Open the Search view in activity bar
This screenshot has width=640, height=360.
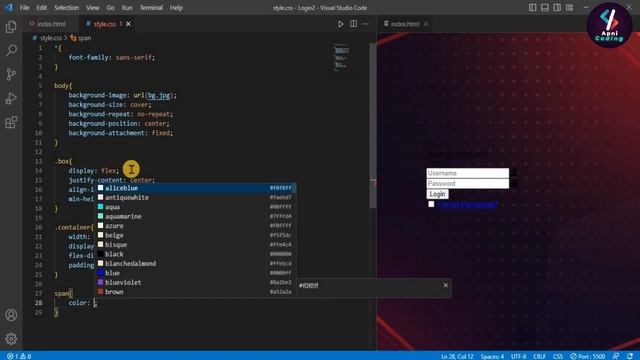coord(11,51)
